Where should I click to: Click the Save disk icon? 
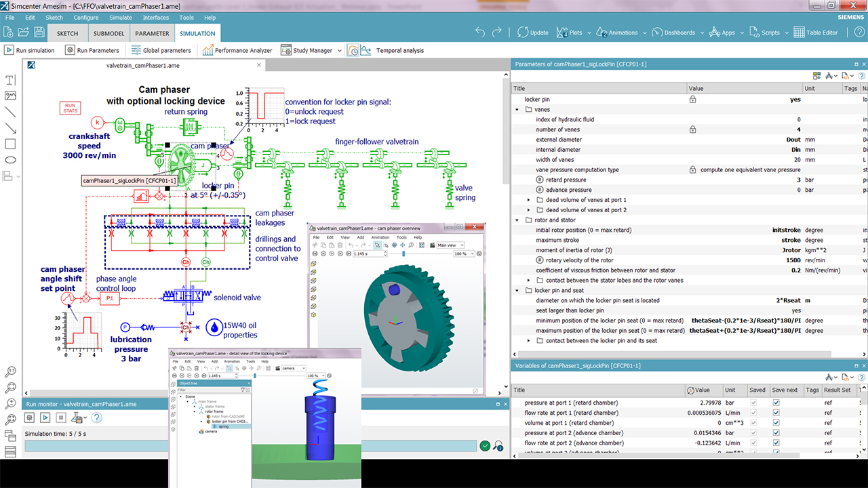tap(39, 32)
